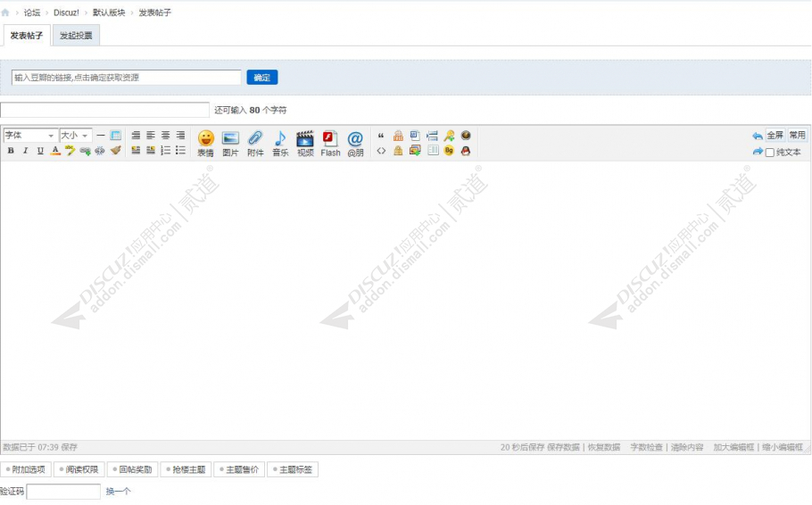Expand the 回帖奖励 section
The width and height of the screenshot is (812, 505).
pyautogui.click(x=133, y=470)
